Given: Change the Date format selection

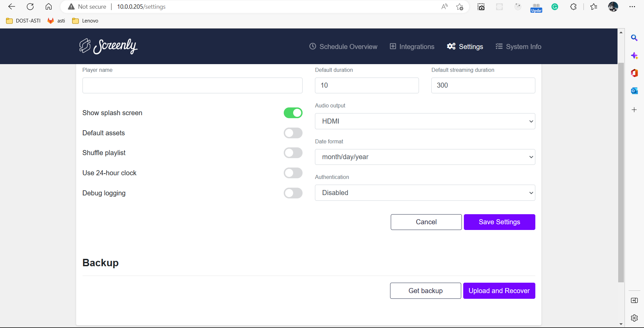Looking at the screenshot, I should [425, 157].
